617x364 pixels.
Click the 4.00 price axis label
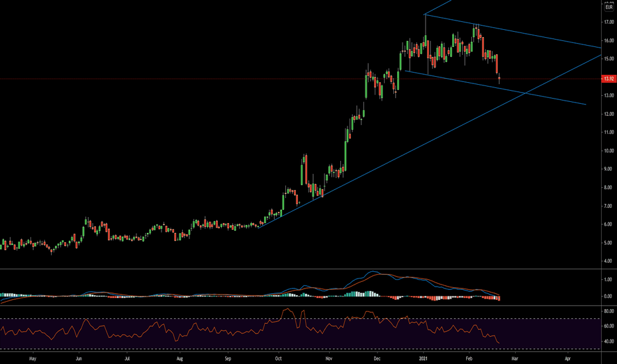[x=609, y=261]
